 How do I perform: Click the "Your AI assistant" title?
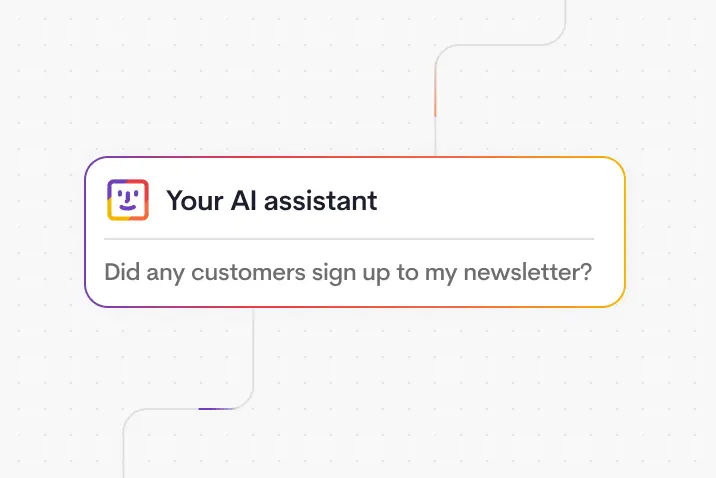pyautogui.click(x=271, y=200)
